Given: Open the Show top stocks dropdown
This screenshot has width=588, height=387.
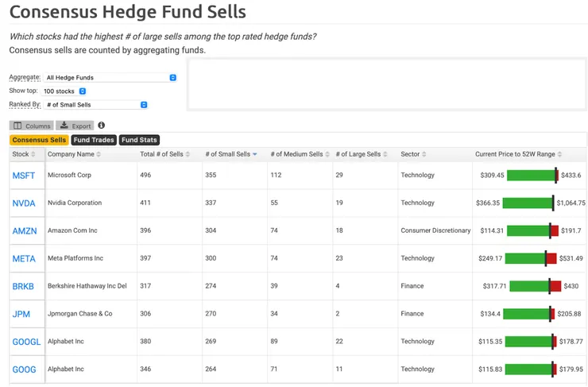Looking at the screenshot, I should (64, 91).
